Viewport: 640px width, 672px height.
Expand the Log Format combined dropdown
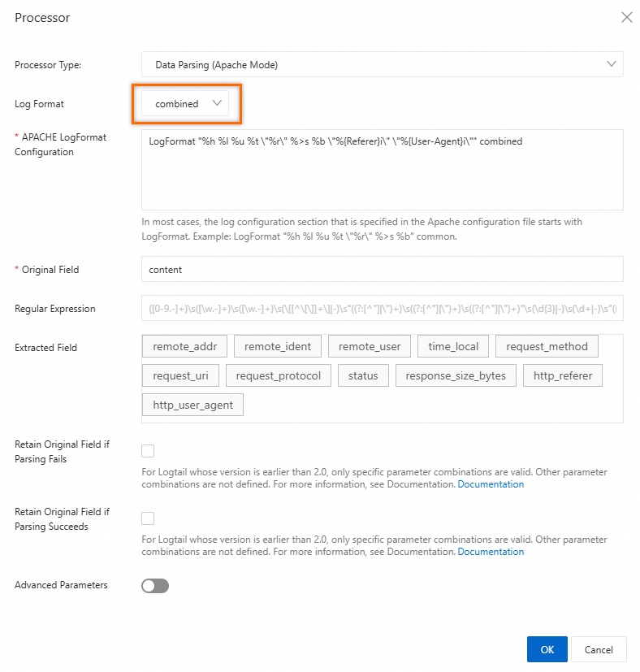point(185,104)
